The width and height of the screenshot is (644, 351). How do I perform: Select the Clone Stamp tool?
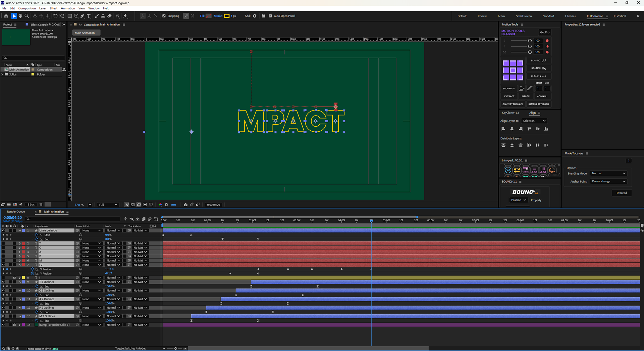coord(103,16)
